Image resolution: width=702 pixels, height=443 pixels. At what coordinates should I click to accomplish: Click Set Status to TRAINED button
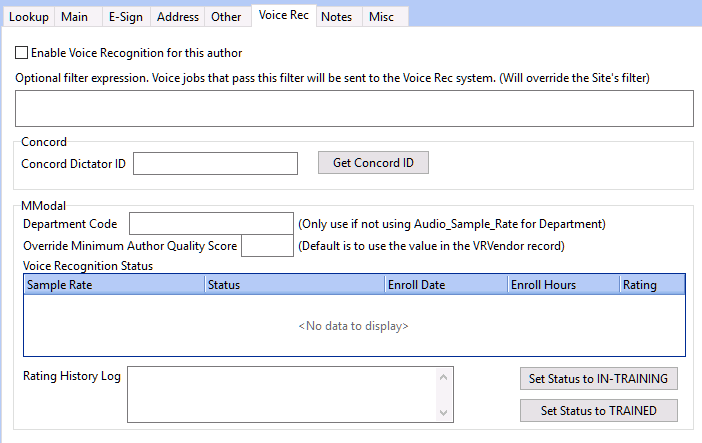coord(599,411)
